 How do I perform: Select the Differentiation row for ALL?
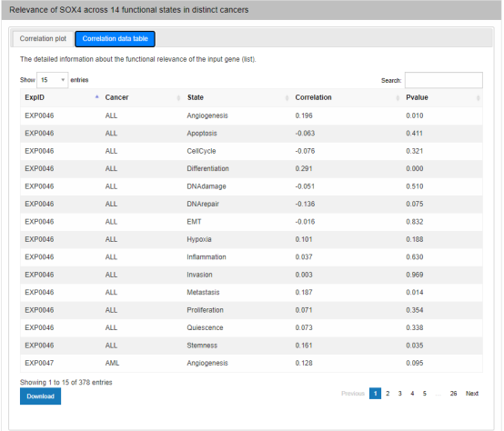(x=251, y=168)
